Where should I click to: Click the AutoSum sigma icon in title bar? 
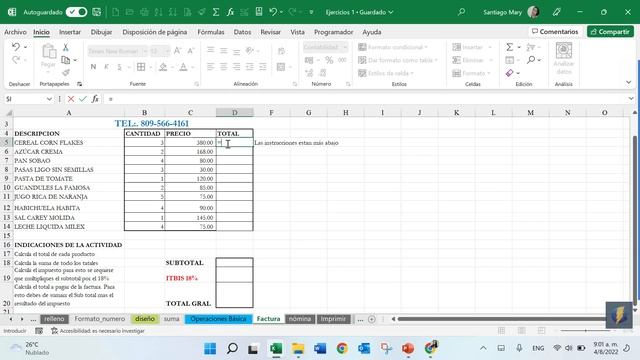[216, 12]
